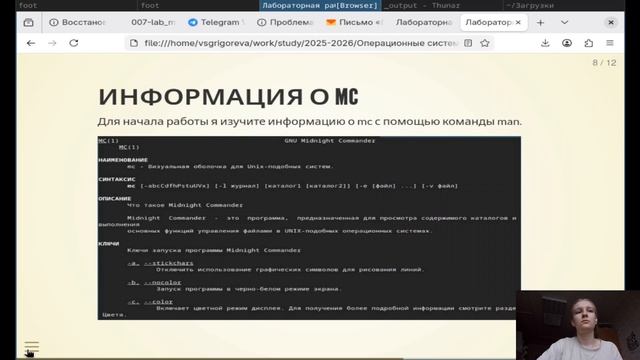Close the browser window with X button

(x=611, y=22)
